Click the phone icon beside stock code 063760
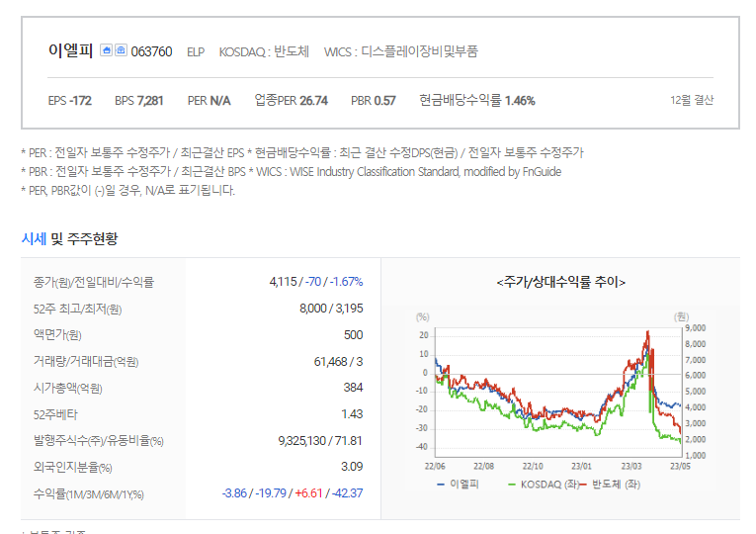 121,50
